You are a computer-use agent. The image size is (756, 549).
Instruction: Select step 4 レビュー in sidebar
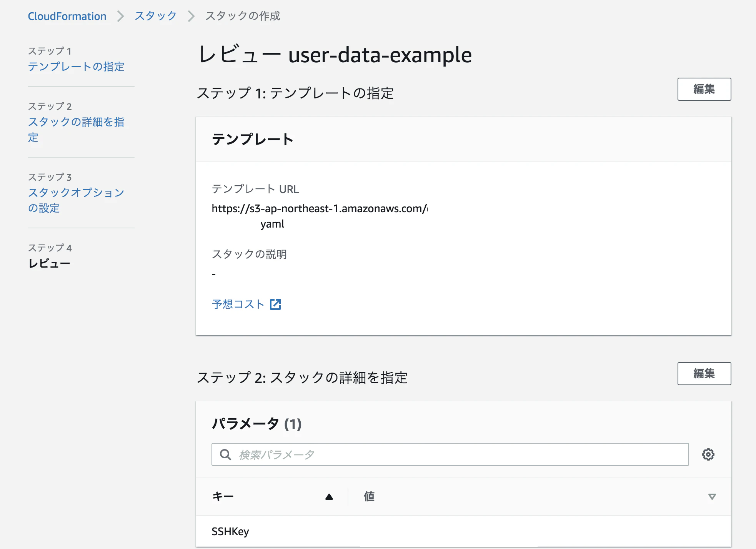click(x=49, y=263)
